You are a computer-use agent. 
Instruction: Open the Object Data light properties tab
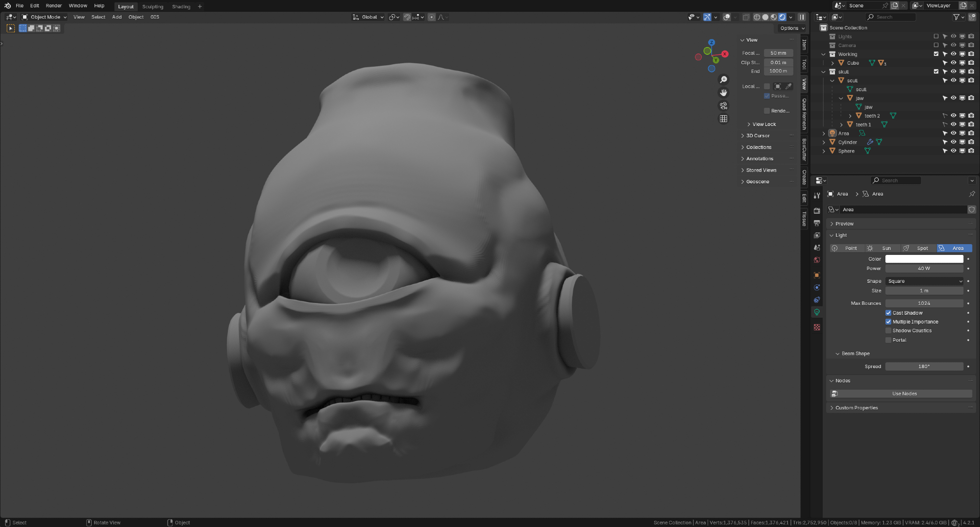(817, 312)
